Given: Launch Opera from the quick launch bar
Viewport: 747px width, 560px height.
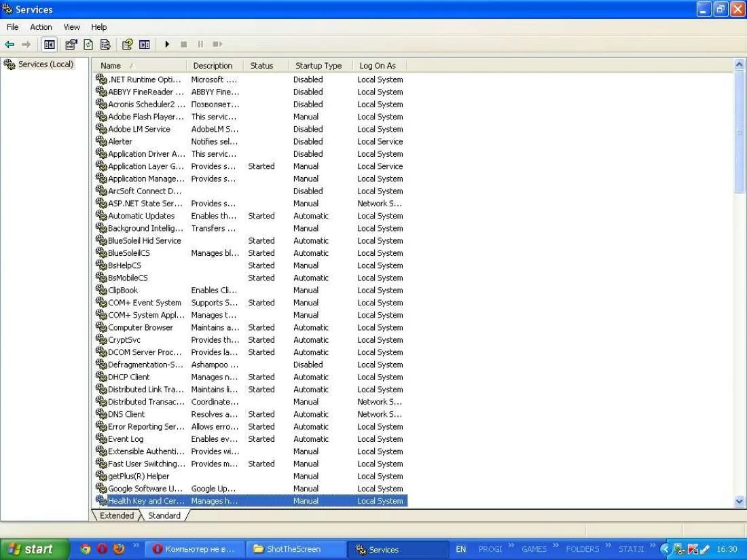Looking at the screenshot, I should point(102,549).
